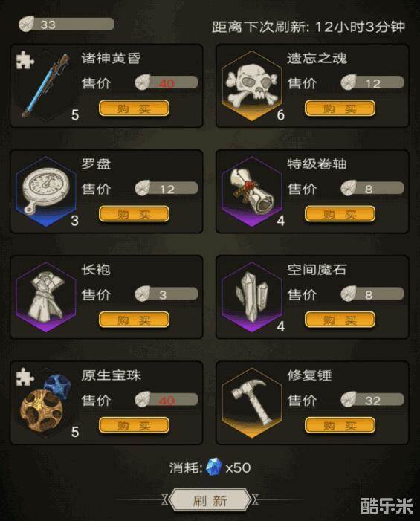Tap the blue gem cost icon

point(213,467)
